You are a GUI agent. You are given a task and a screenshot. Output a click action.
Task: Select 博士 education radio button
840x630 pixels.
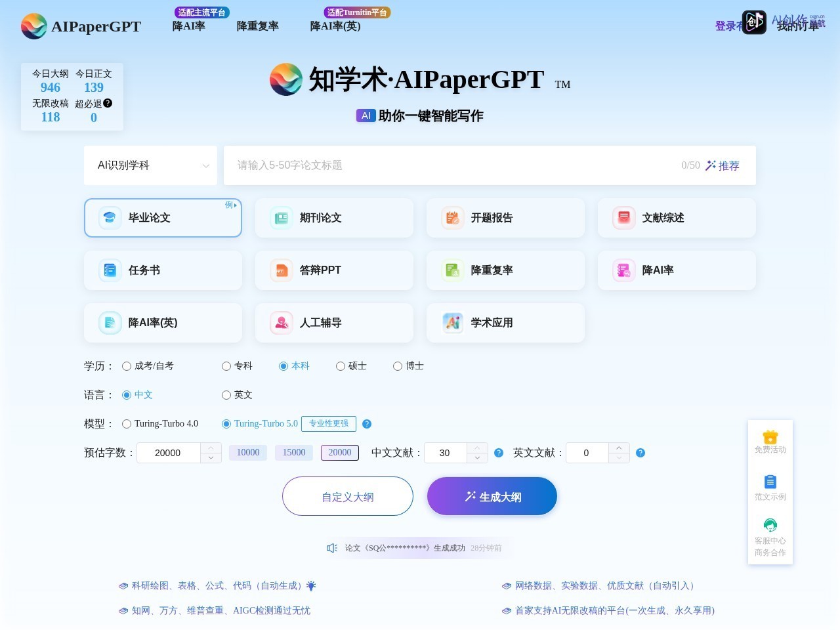(398, 366)
